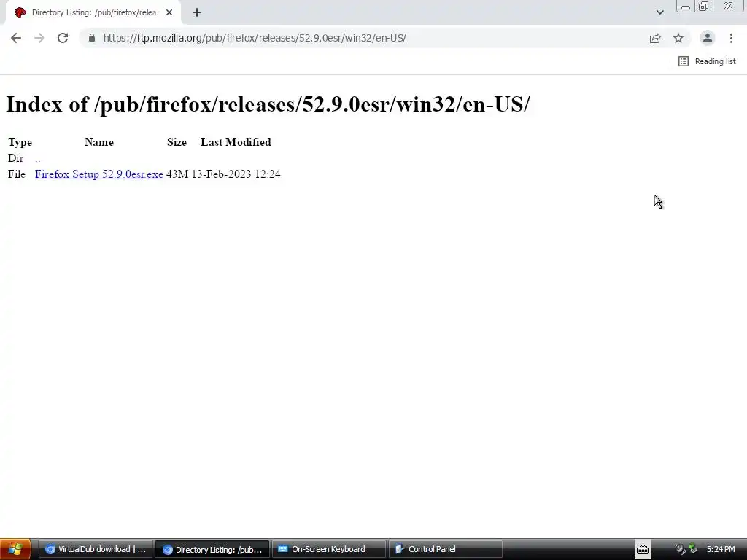Open the Windows Start menu

pos(15,549)
